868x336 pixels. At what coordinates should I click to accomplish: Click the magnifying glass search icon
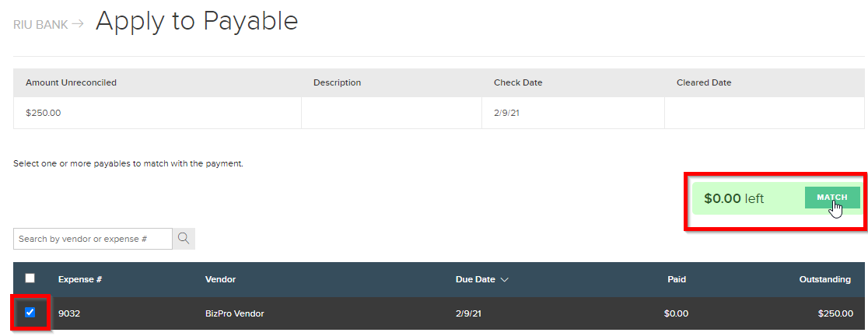(184, 239)
